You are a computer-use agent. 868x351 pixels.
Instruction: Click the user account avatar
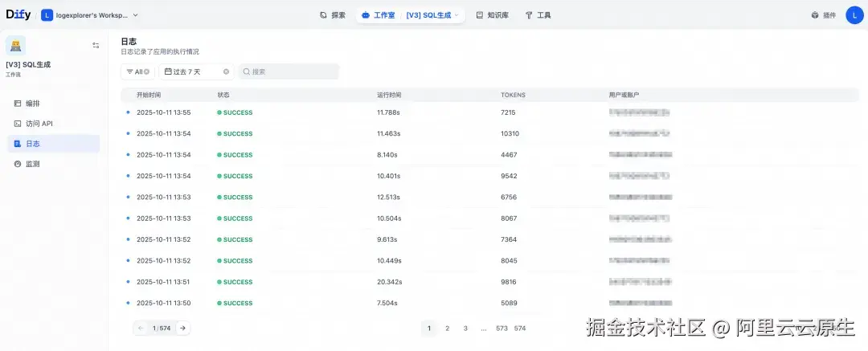pyautogui.click(x=854, y=15)
